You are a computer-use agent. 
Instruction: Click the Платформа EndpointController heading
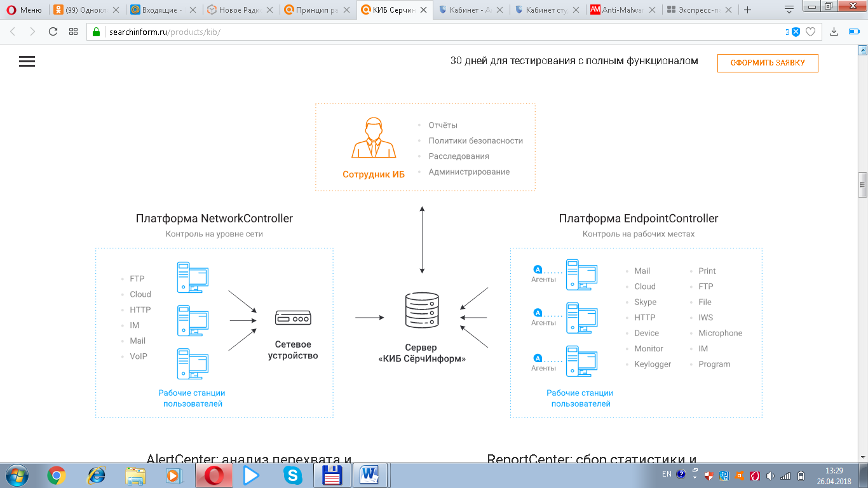639,219
